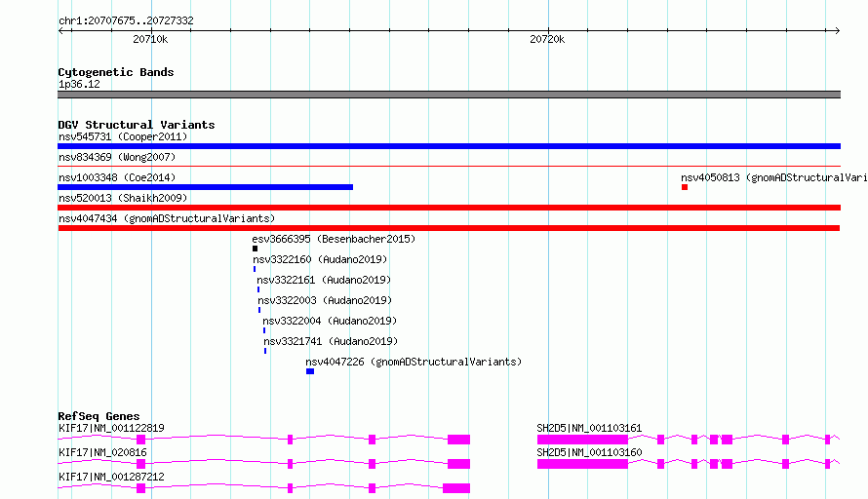Select the blue nsv1003348 variant bar

206,187
